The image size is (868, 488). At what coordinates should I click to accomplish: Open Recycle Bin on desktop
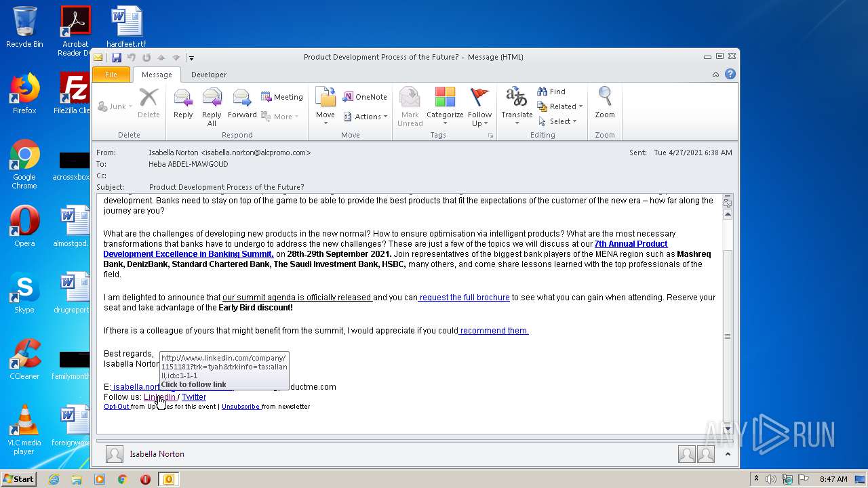tap(24, 27)
